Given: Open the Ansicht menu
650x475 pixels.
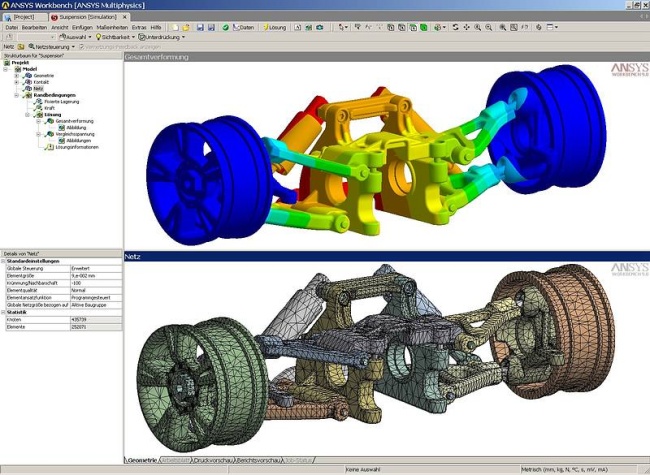Looking at the screenshot, I should coord(60,27).
